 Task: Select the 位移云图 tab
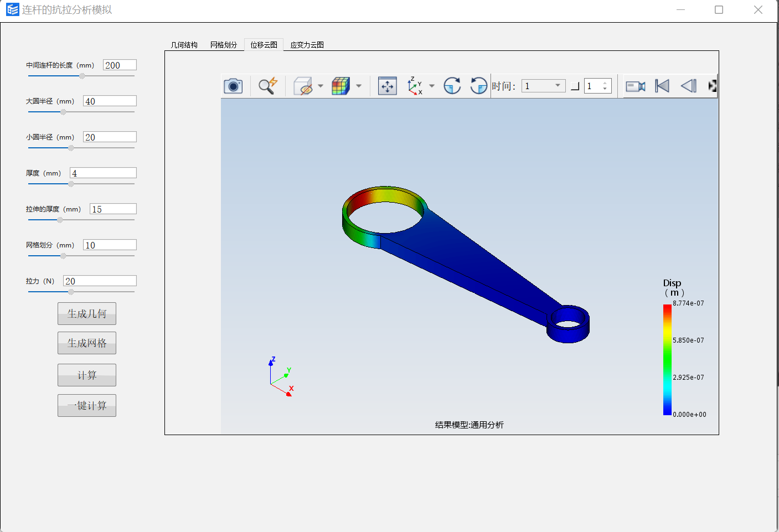(x=264, y=45)
